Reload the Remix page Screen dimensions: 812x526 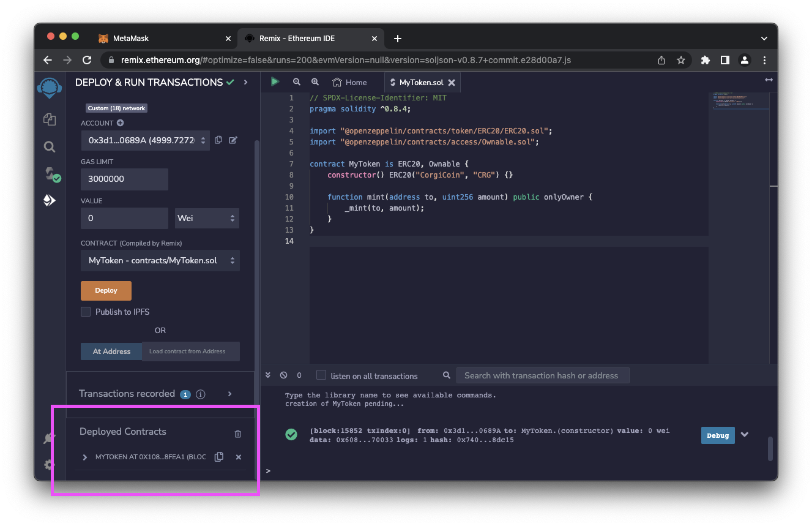click(x=87, y=60)
